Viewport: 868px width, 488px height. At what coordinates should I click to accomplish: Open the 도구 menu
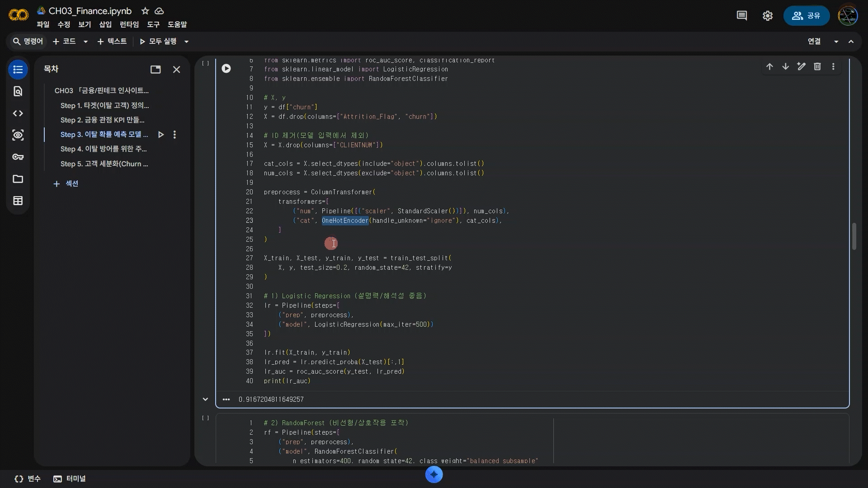tap(153, 24)
